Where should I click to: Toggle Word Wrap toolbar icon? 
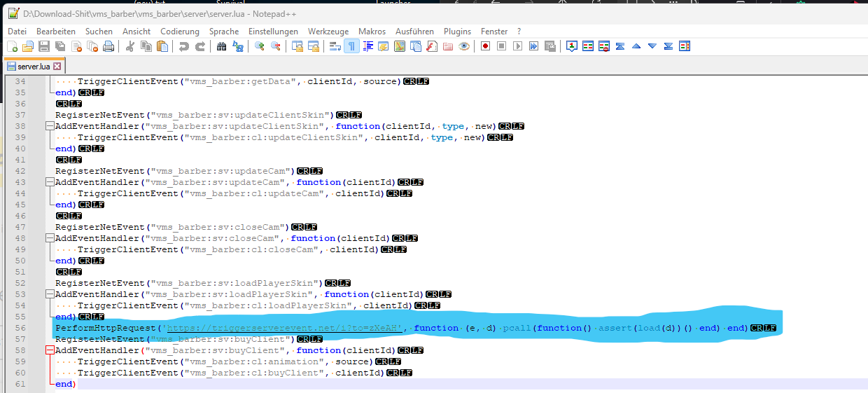335,46
